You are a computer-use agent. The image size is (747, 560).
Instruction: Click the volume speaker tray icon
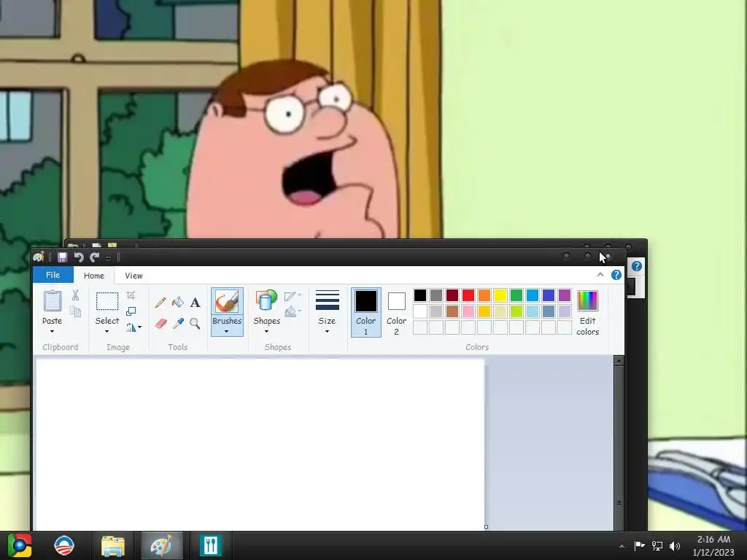tap(675, 545)
